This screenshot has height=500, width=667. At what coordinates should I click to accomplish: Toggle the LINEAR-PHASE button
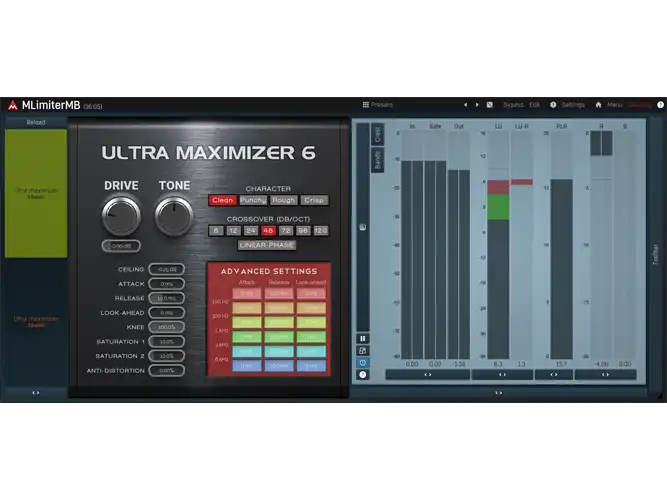(267, 245)
